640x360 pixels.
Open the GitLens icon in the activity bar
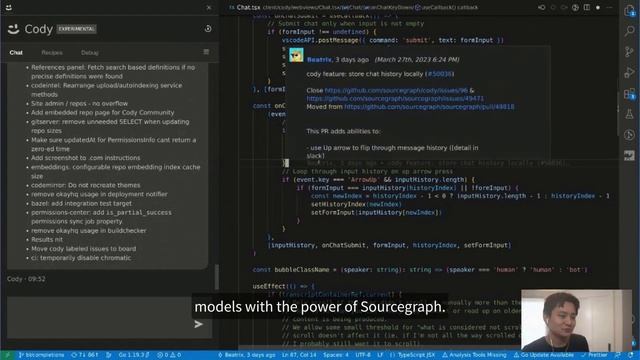tap(629, 135)
